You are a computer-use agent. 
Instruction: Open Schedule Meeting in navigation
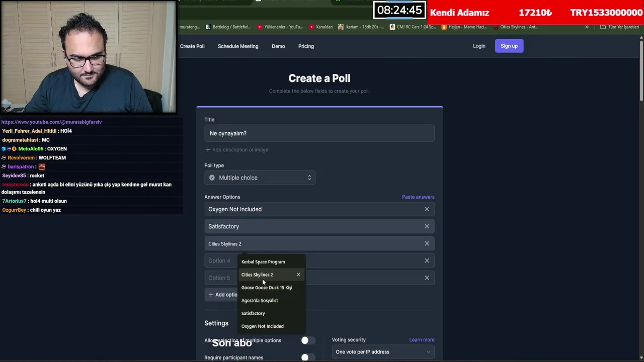238,46
